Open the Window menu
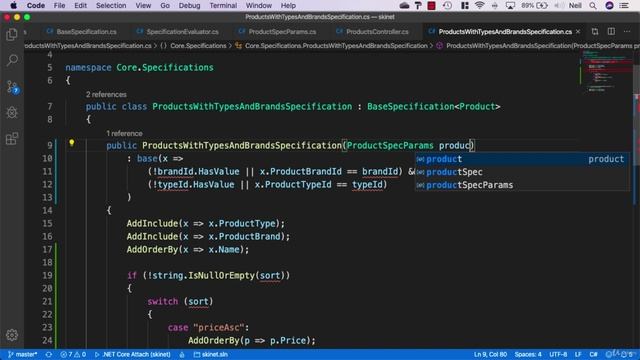Image resolution: width=640 pixels, height=360 pixels. click(259, 6)
